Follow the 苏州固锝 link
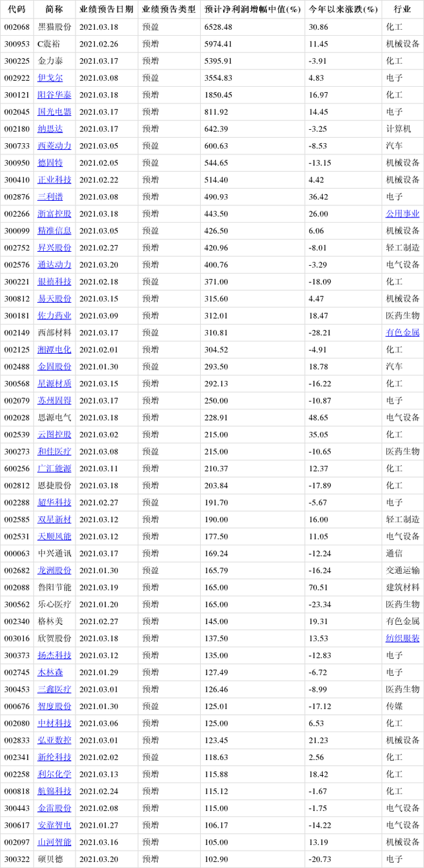 (54, 401)
